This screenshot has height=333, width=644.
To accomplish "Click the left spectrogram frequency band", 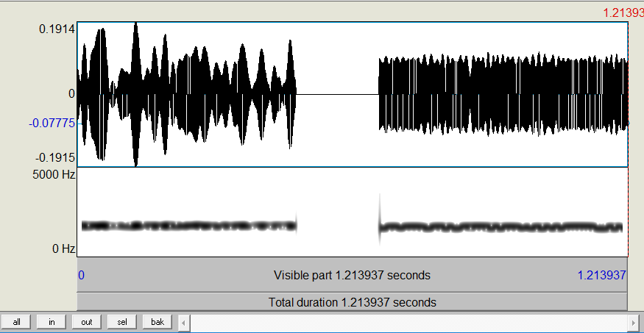I will point(189,226).
